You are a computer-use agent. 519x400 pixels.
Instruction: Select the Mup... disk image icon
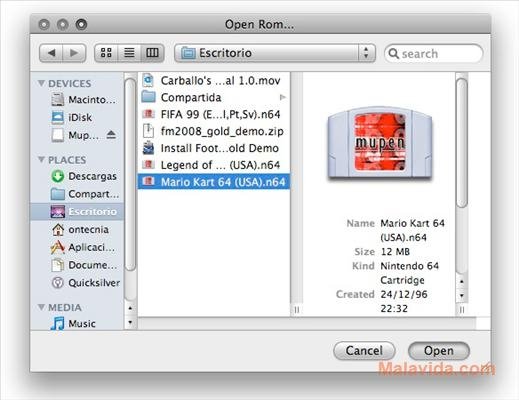[58, 135]
